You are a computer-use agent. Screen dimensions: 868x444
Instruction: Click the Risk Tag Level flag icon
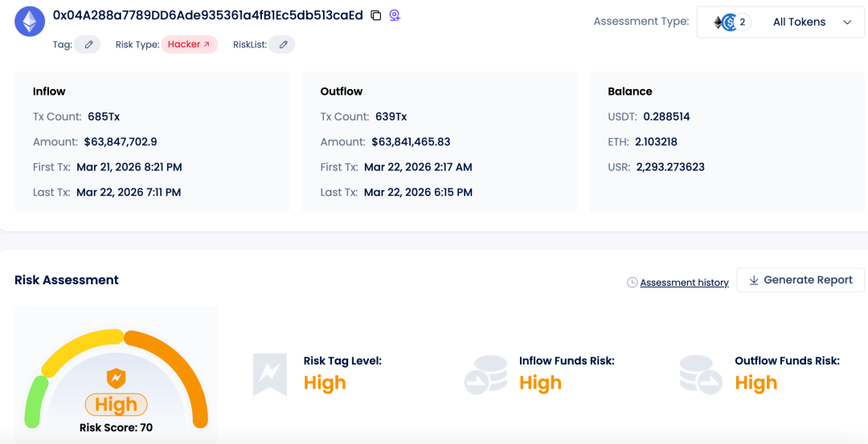[x=269, y=375]
